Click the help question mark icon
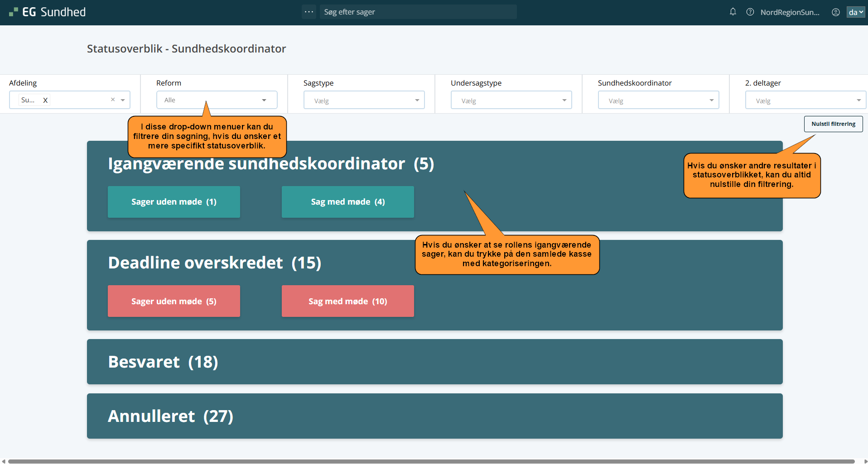 tap(750, 12)
